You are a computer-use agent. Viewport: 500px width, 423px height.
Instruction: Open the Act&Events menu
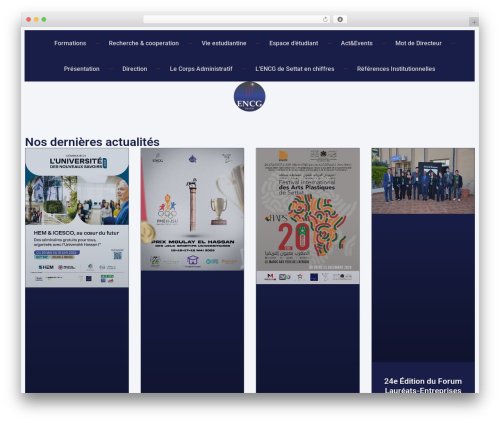pos(356,43)
